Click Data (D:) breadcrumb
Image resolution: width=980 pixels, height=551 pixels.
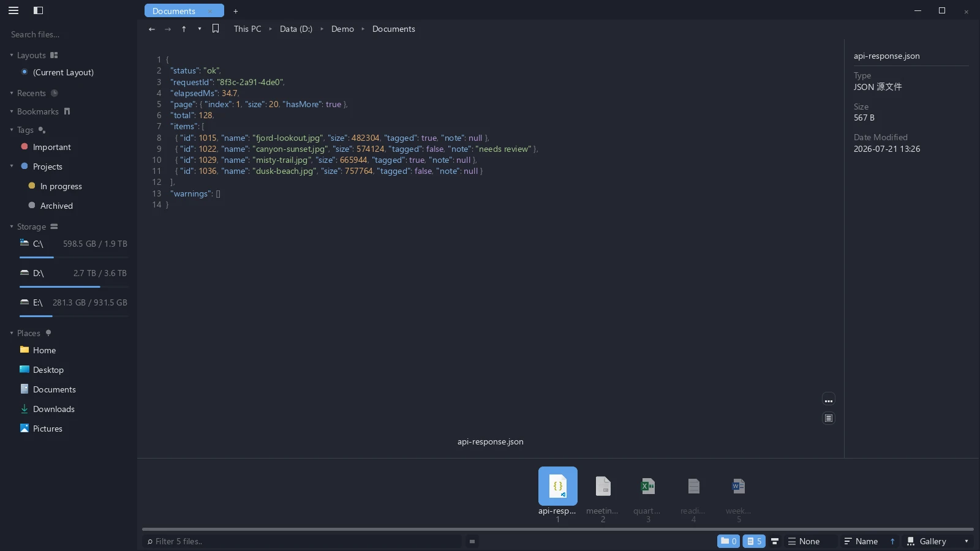[296, 29]
